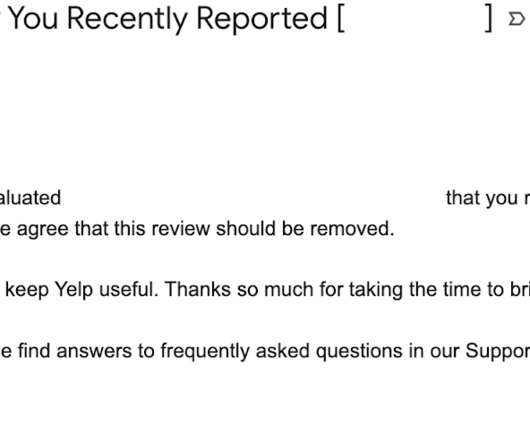
Task: Click the opening bracket in the subject line
Action: 341,19
